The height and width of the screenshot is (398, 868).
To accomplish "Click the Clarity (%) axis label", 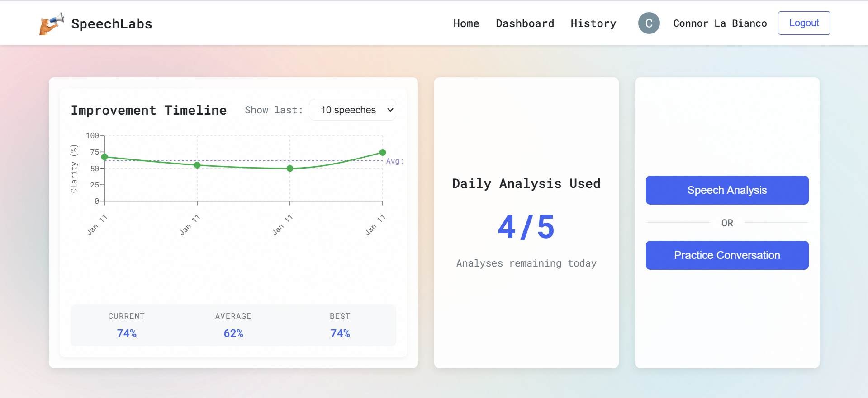I will (74, 169).
